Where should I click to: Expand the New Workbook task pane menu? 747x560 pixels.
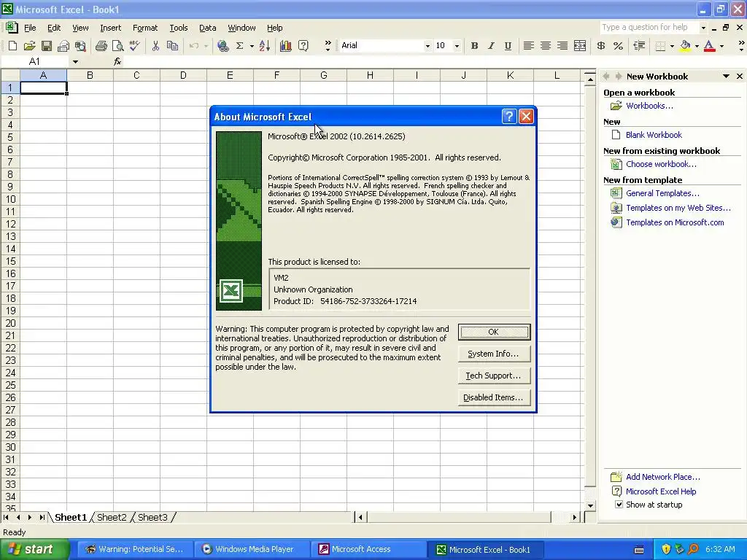click(x=726, y=76)
